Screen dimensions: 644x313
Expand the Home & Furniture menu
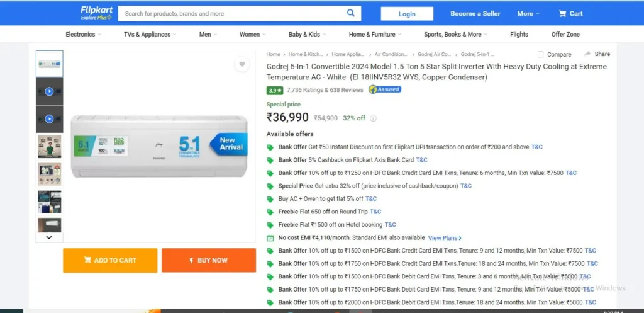(375, 35)
